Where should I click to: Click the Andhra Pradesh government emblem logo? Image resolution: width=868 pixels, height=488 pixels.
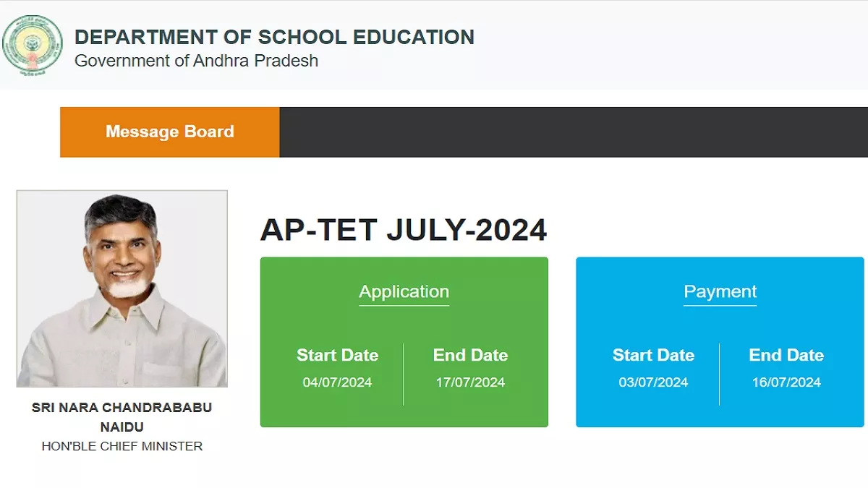click(x=31, y=46)
